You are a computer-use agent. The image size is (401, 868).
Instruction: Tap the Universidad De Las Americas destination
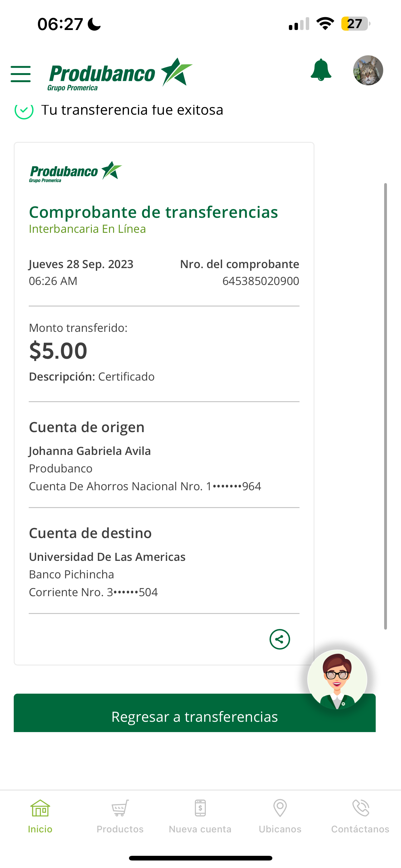click(107, 557)
